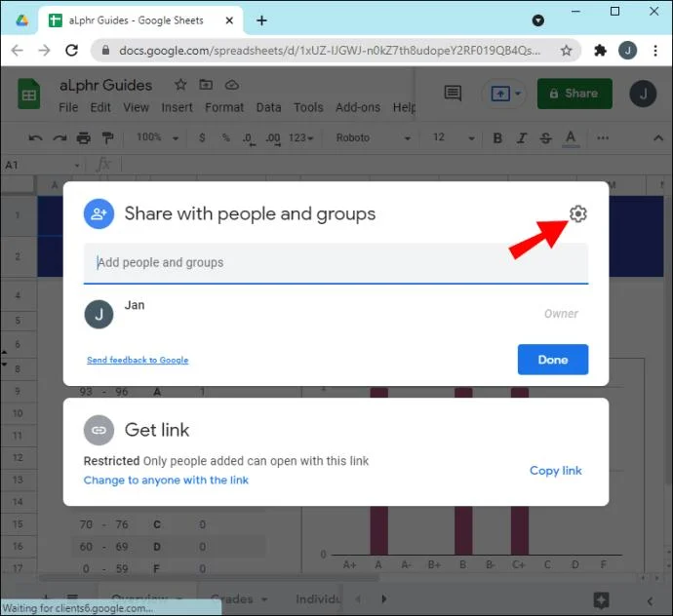Open the Tools menu
The width and height of the screenshot is (673, 616).
[x=308, y=107]
